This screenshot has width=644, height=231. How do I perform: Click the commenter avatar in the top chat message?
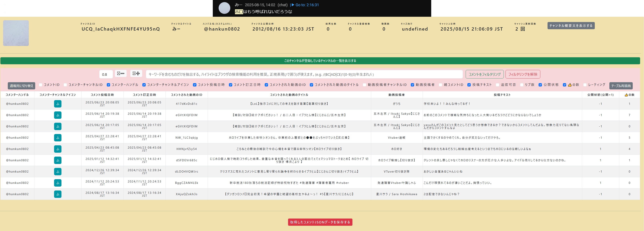tap(224, 8)
